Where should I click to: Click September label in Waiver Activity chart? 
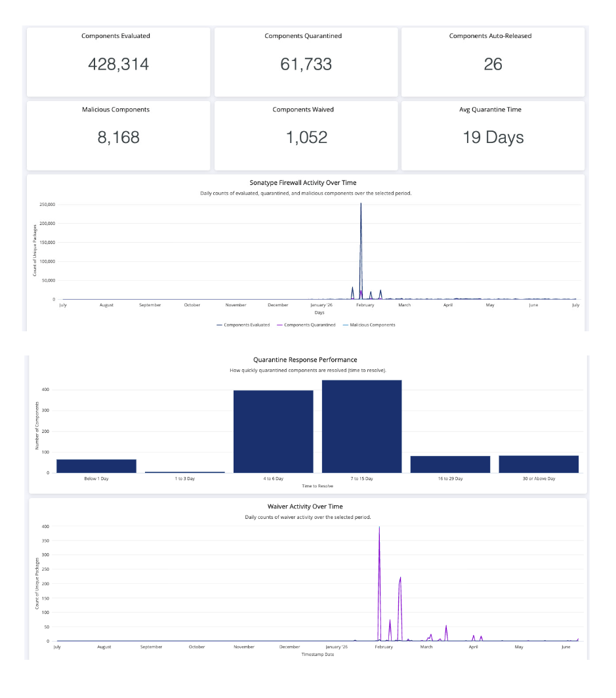151,647
